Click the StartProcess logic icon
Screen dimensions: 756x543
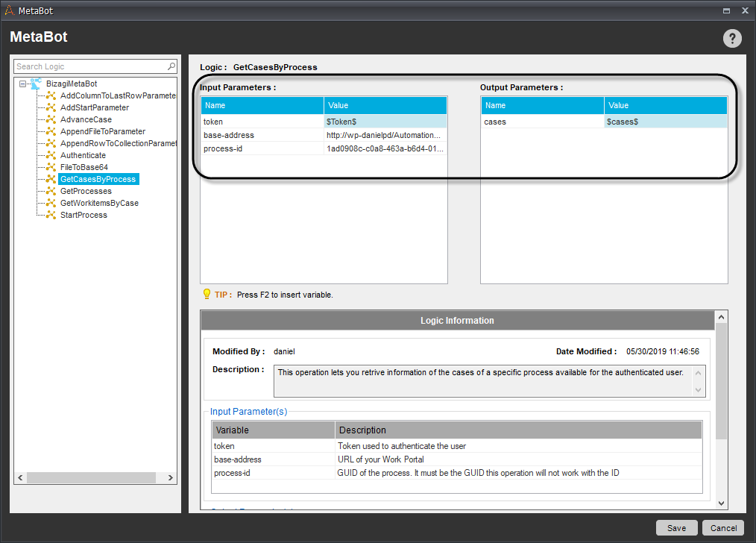pyautogui.click(x=51, y=215)
